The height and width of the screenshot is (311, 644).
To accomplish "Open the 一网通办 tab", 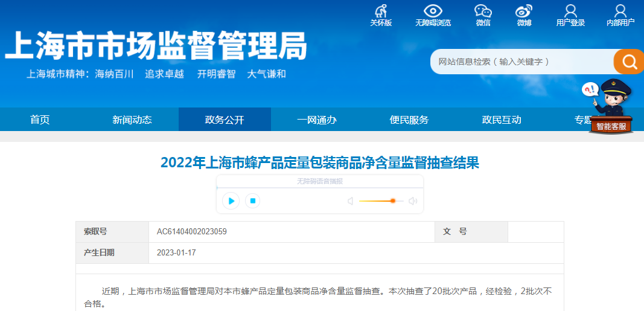I will [x=317, y=120].
